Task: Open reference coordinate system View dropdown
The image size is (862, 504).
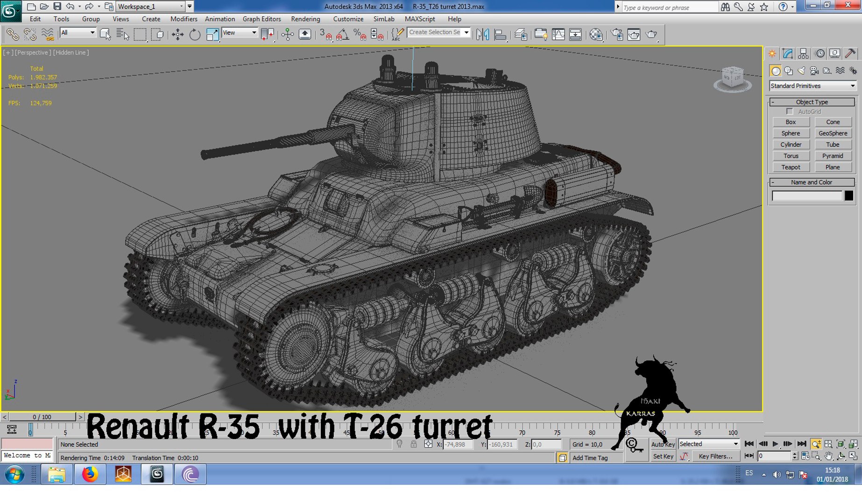Action: 240,33
